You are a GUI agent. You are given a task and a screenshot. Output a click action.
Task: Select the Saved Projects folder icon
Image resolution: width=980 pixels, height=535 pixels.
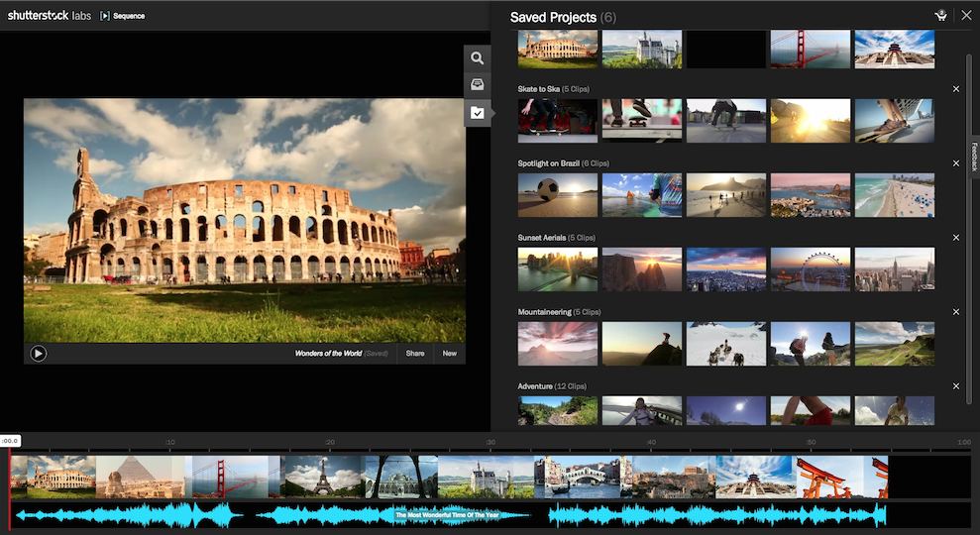coord(477,113)
